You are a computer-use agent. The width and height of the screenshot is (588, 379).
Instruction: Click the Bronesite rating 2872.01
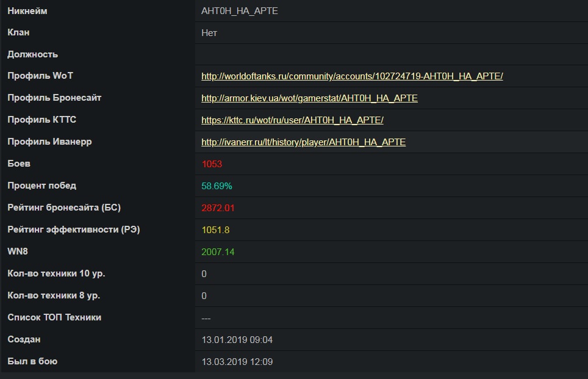pos(218,208)
